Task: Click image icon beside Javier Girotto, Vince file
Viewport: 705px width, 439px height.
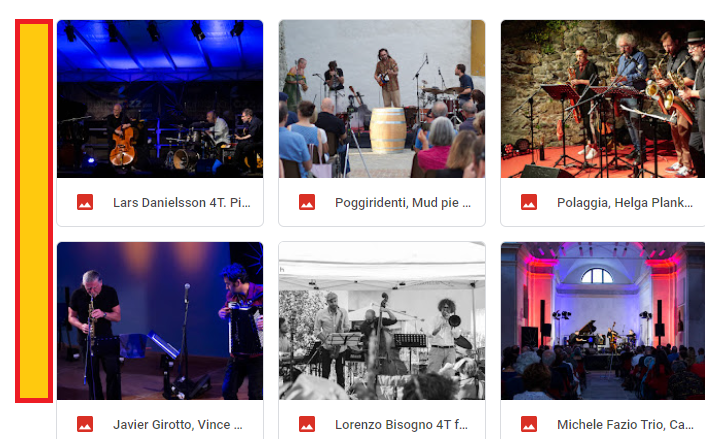Action: tap(85, 424)
